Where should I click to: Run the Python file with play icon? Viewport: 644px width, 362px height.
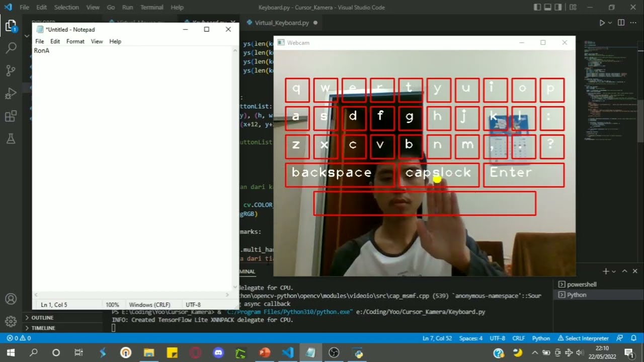click(x=602, y=23)
